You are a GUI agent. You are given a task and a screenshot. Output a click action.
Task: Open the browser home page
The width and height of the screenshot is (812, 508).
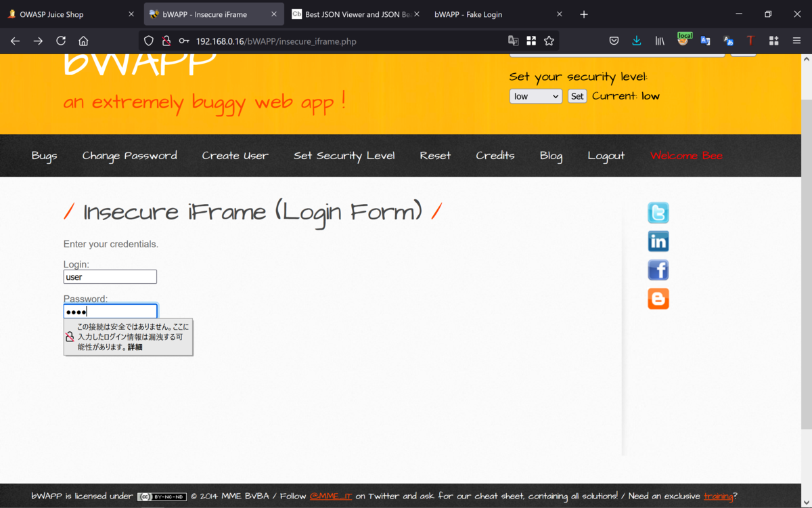(83, 41)
